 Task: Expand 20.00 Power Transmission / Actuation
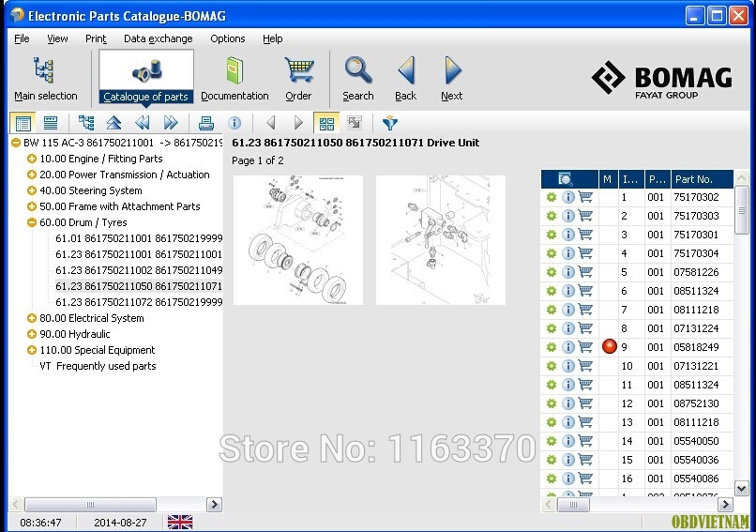32,175
